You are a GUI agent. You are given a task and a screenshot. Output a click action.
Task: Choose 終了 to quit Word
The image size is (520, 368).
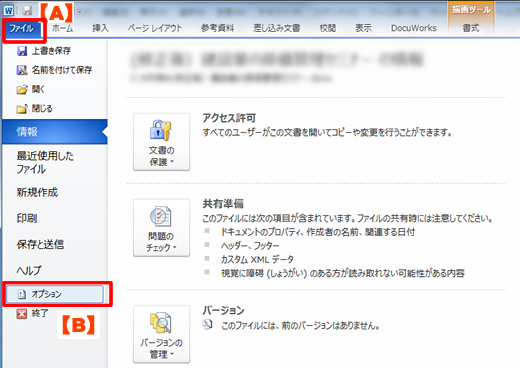[x=40, y=313]
